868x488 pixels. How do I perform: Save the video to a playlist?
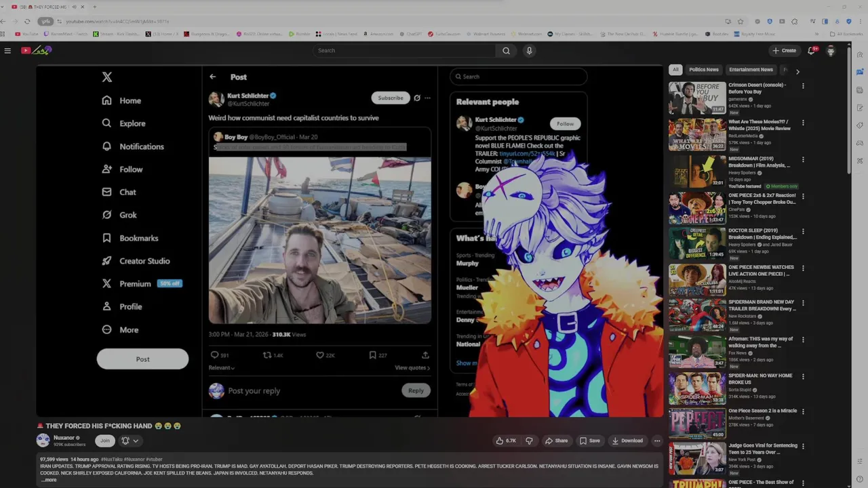pyautogui.click(x=589, y=441)
